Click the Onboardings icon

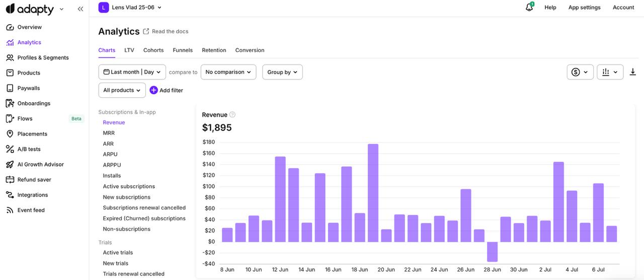(x=10, y=103)
